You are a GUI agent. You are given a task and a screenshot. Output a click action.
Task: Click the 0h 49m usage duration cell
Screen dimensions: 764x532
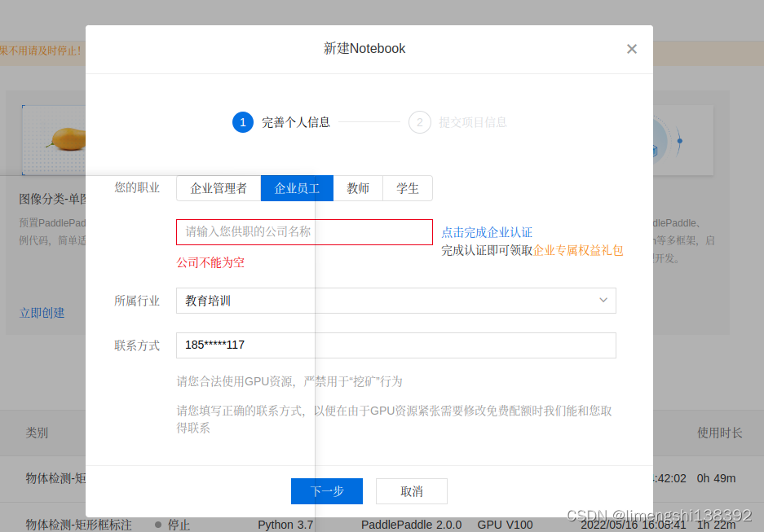[x=716, y=478]
